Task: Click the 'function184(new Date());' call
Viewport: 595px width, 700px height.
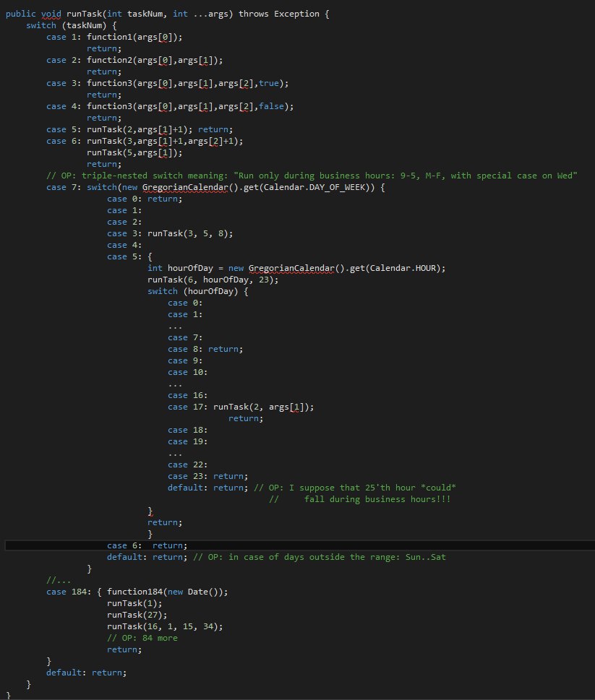Action: pyautogui.click(x=168, y=592)
